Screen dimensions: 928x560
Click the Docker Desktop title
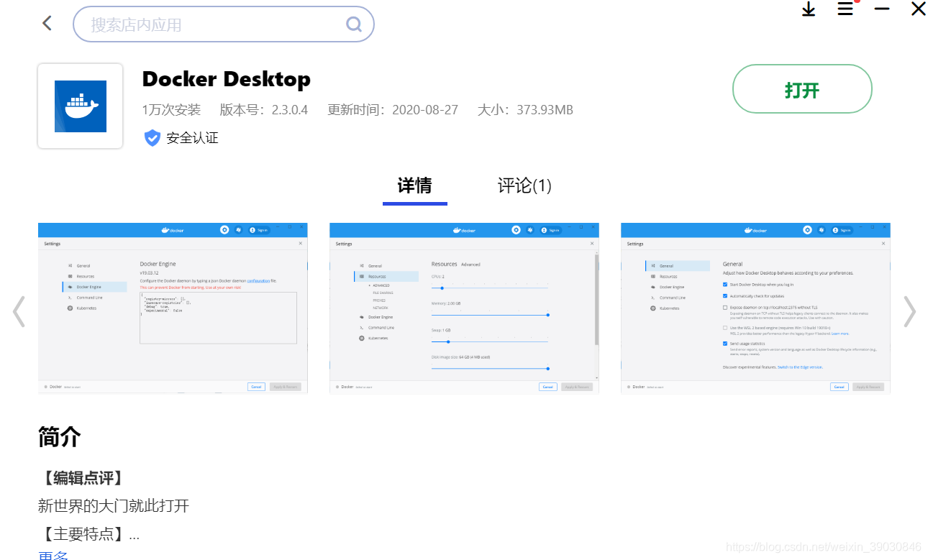pos(227,78)
